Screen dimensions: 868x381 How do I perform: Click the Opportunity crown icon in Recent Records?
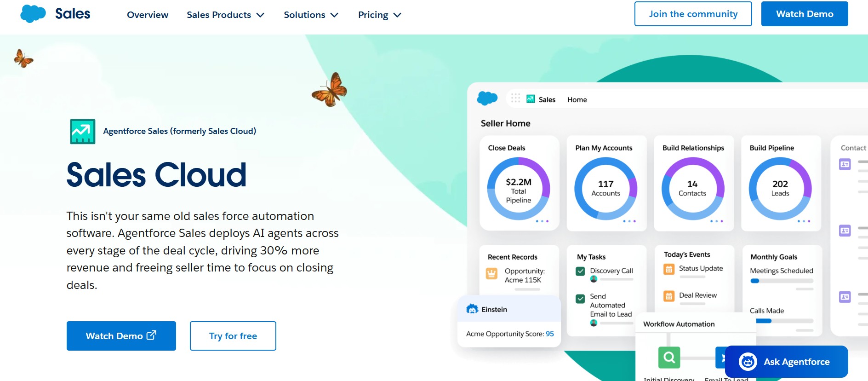coord(491,274)
